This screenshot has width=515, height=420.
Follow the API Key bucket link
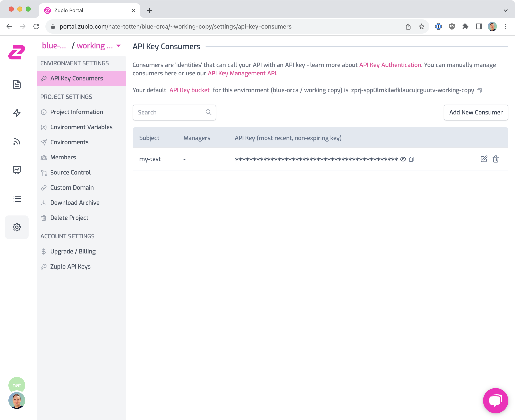point(189,90)
